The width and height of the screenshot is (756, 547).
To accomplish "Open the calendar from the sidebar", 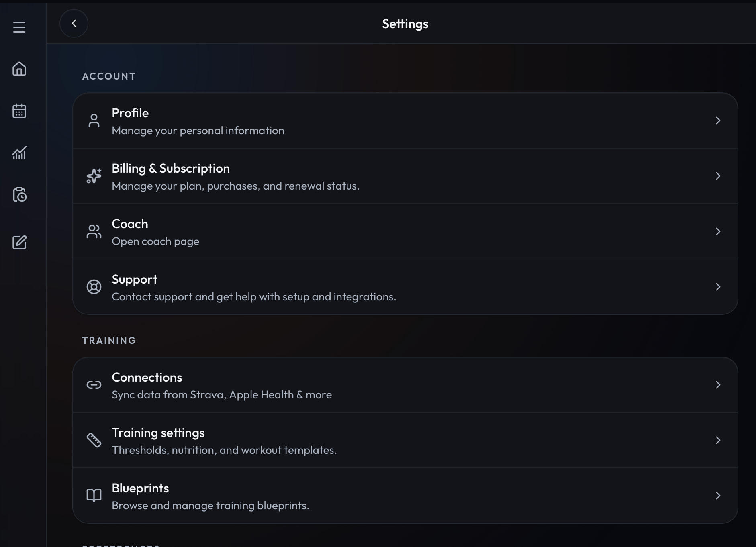I will 19,111.
